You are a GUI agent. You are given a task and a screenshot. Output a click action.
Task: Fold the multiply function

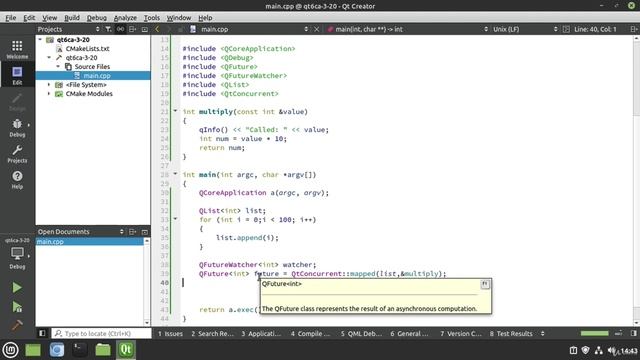175,111
